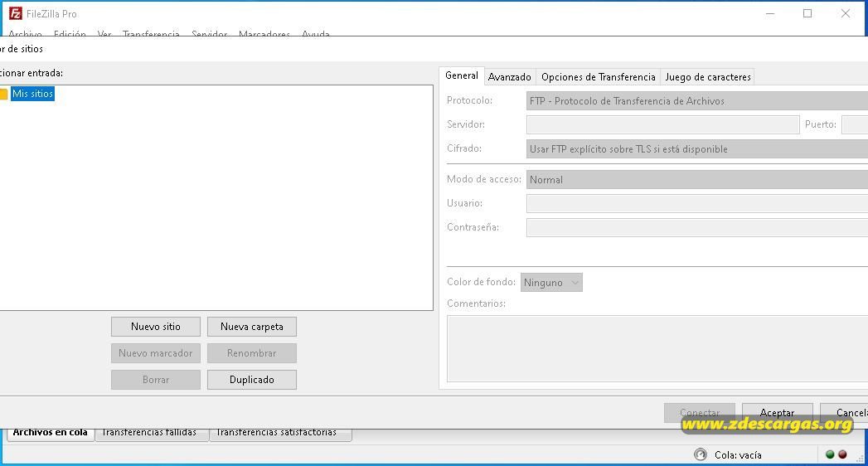
Task: Click the green activity LED in status bar
Action: click(x=830, y=454)
